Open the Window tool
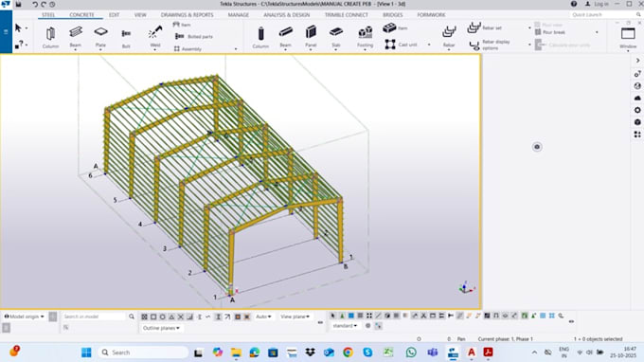The width and height of the screenshot is (644, 362). 628,37
